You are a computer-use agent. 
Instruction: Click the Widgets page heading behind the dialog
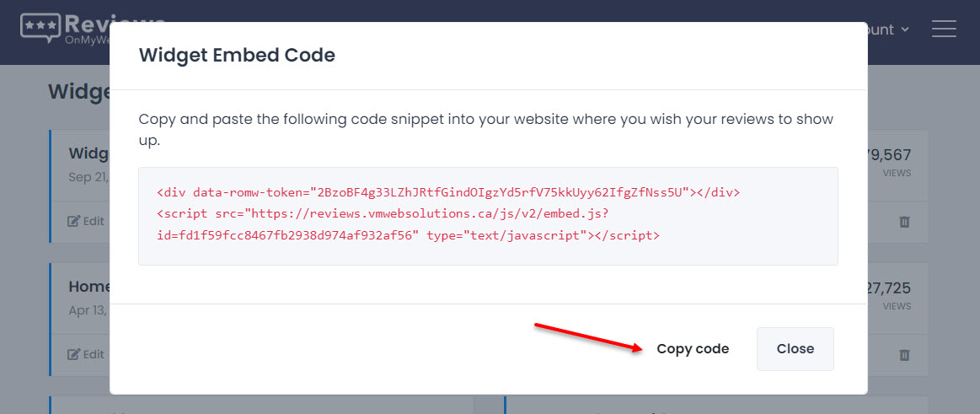click(x=79, y=91)
